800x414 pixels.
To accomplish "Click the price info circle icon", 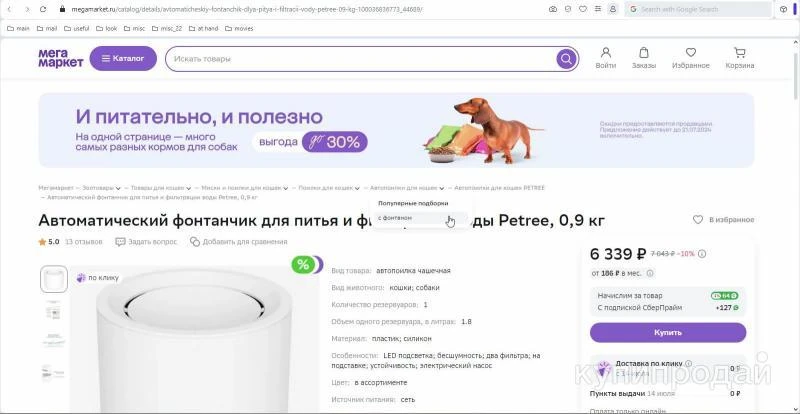I will click(702, 254).
